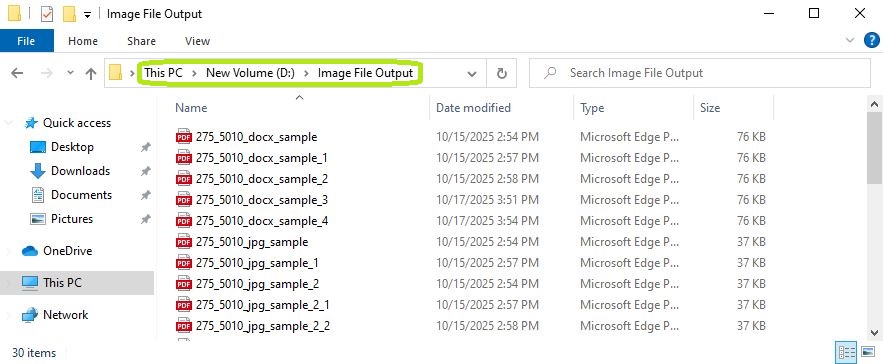
Task: Switch to Details view layout
Action: tap(847, 353)
